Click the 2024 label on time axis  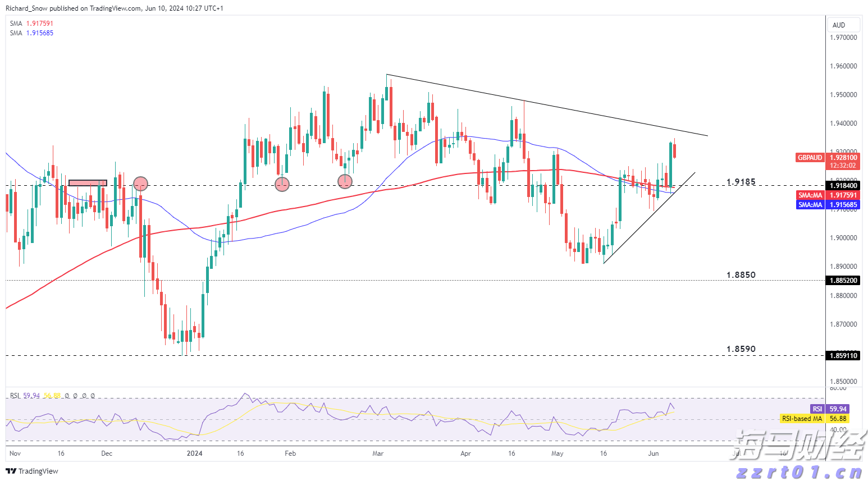194,453
